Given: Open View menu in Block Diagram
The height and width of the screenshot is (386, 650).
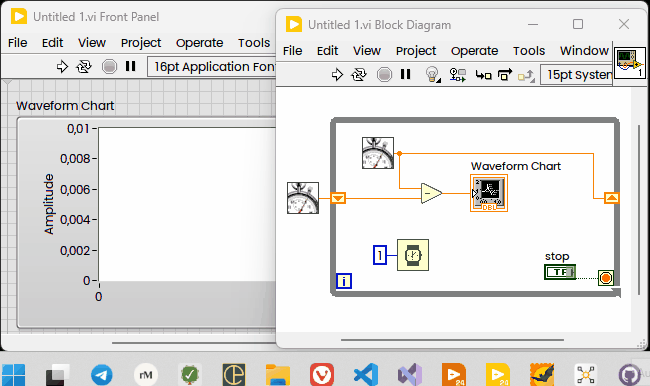Looking at the screenshot, I should click(367, 51).
